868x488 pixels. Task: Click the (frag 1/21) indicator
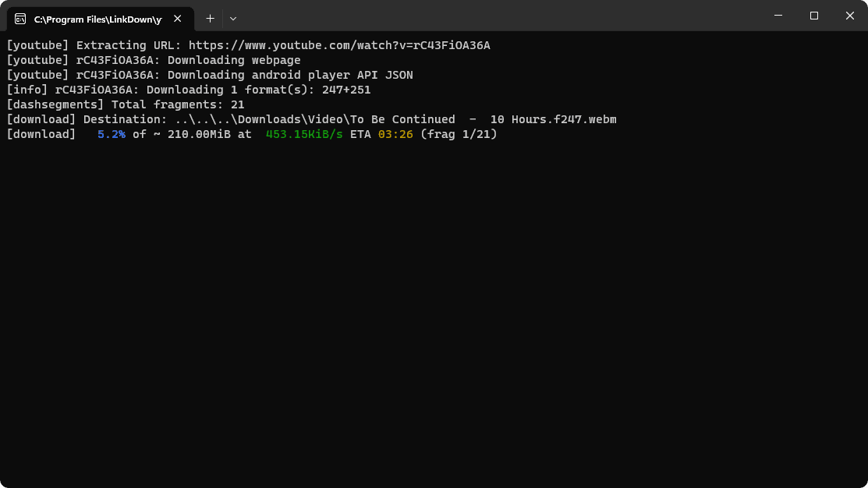click(x=459, y=135)
